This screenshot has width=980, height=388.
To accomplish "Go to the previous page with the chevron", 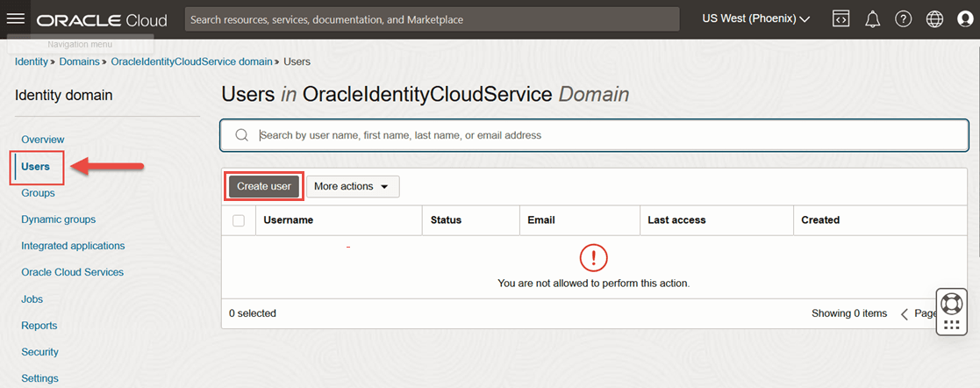I will 904,314.
